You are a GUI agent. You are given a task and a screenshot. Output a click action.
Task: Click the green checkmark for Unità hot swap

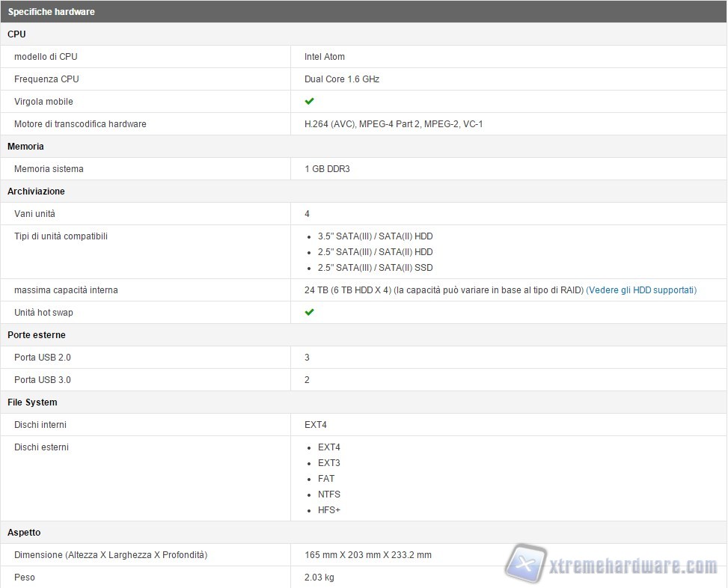[309, 312]
